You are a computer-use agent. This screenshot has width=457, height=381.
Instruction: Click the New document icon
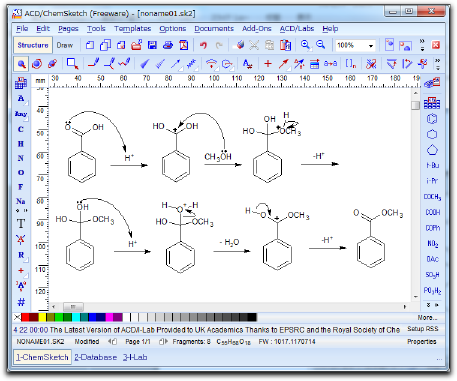(90, 45)
